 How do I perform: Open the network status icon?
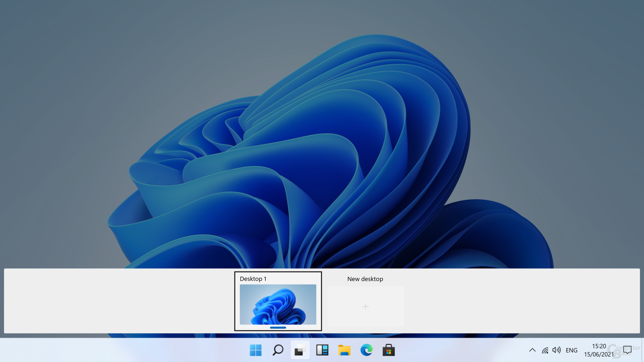point(545,351)
